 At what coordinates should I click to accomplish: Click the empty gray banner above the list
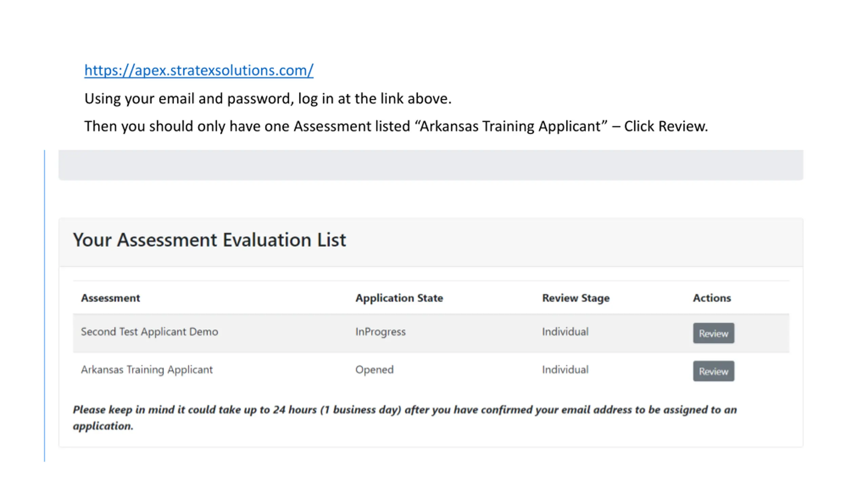(x=431, y=165)
